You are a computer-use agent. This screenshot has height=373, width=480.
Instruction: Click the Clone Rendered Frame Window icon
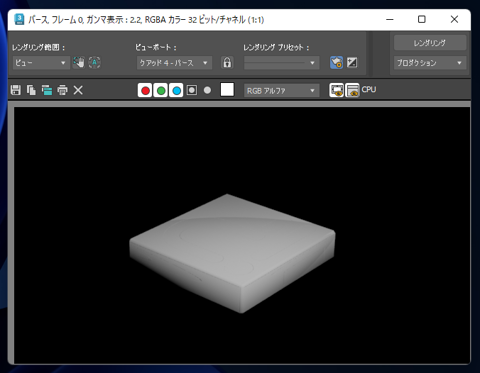tap(47, 90)
